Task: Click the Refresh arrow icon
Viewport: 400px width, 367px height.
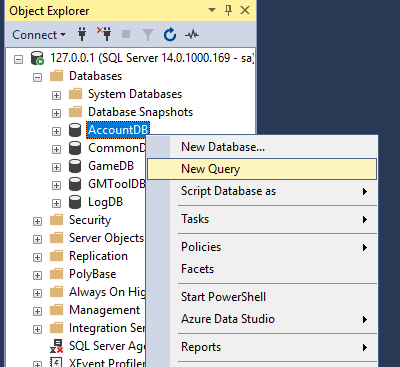Action: coord(170,34)
